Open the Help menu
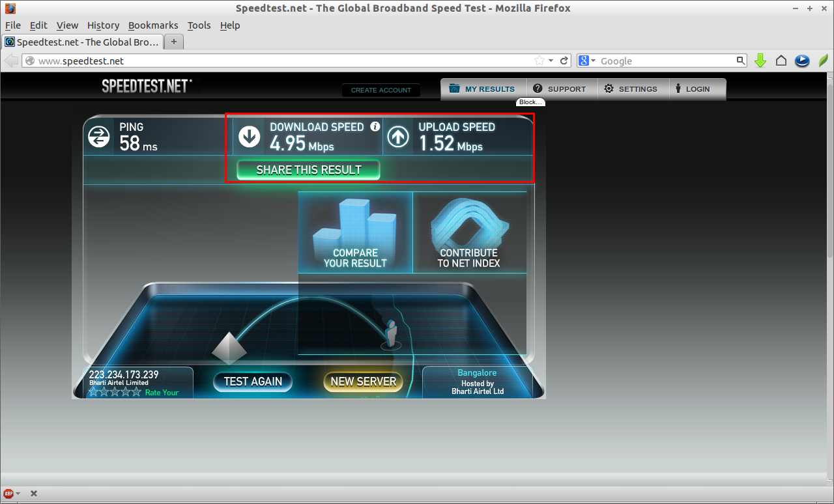Viewport: 834px width, 504px height. 230,25
